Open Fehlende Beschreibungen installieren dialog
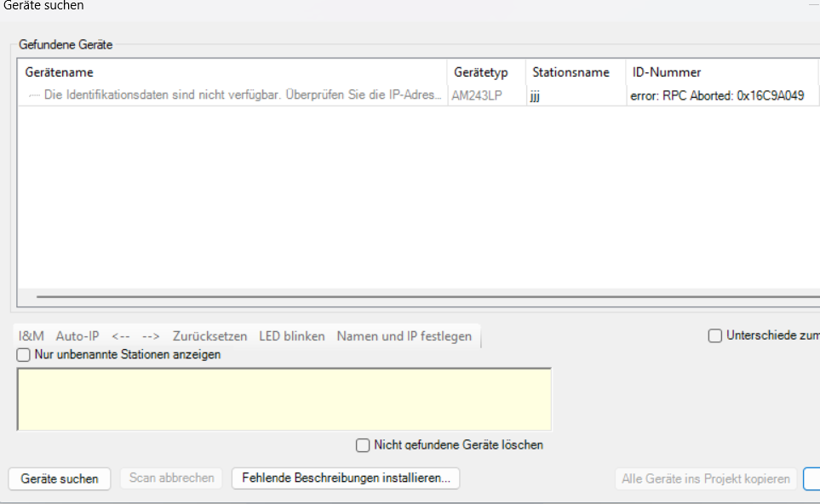The image size is (820, 504). (346, 478)
